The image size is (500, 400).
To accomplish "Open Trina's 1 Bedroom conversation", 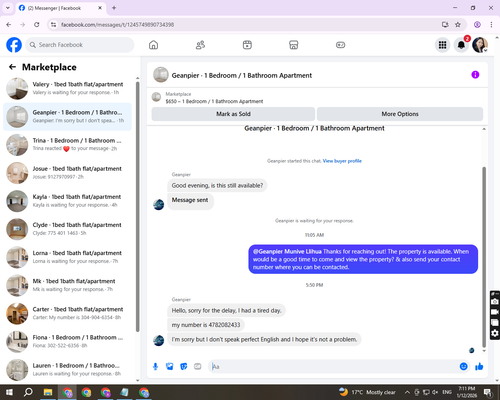I will pyautogui.click(x=67, y=145).
